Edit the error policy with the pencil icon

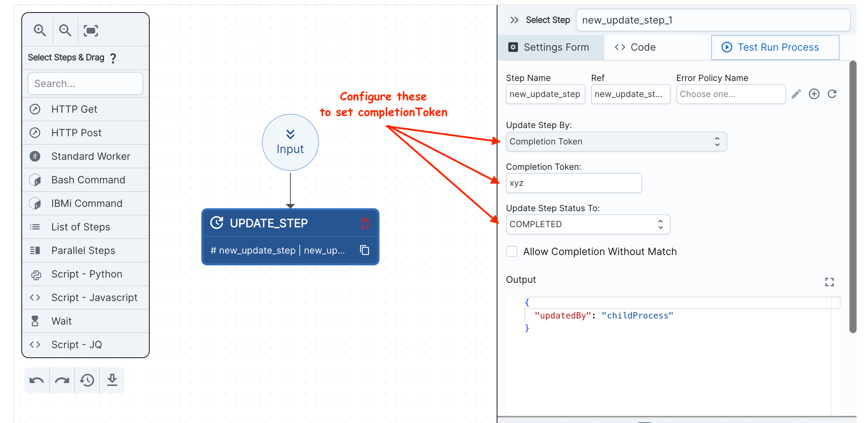click(796, 94)
